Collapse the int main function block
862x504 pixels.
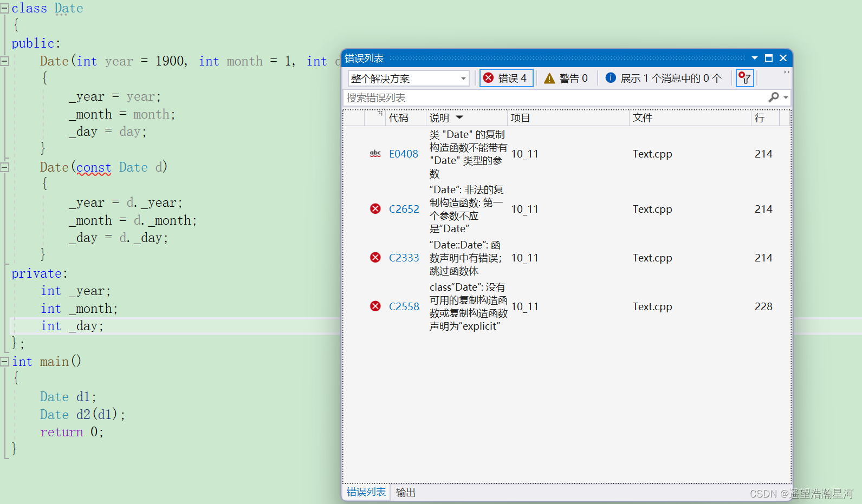[4, 361]
